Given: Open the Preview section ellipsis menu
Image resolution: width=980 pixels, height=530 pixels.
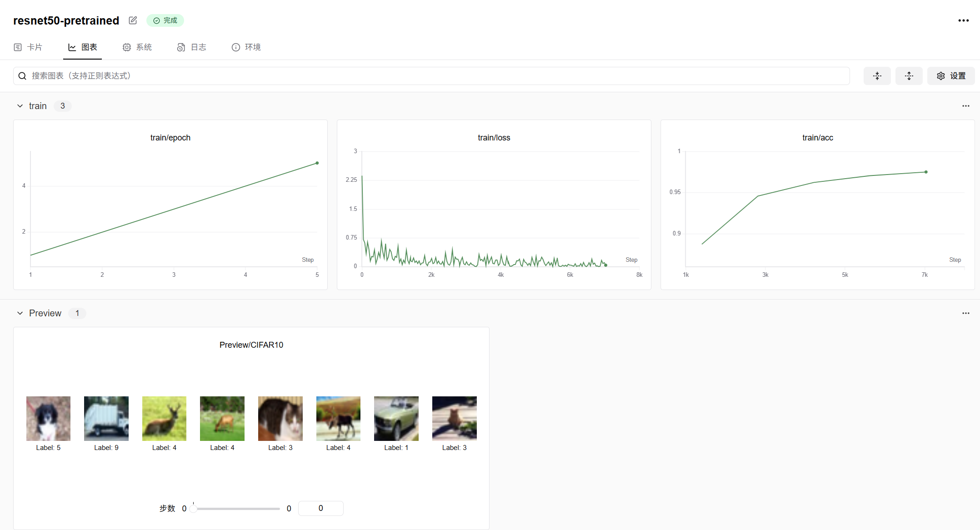Looking at the screenshot, I should [965, 313].
